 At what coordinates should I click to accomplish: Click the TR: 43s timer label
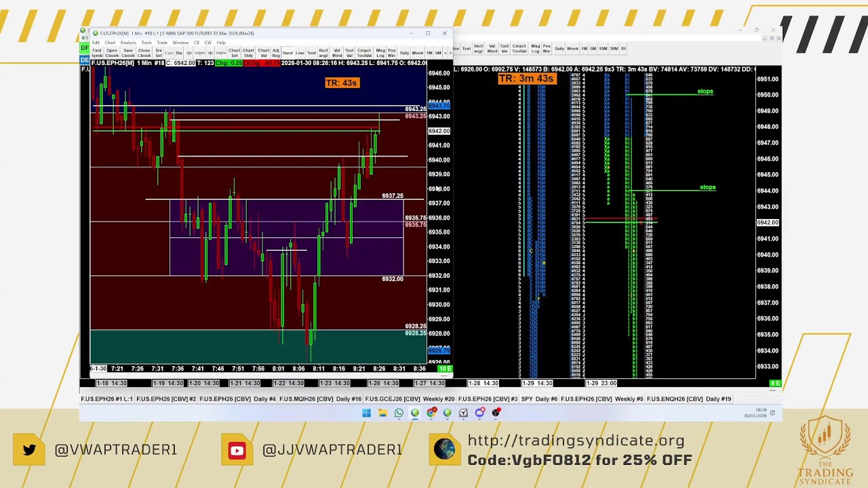click(341, 83)
